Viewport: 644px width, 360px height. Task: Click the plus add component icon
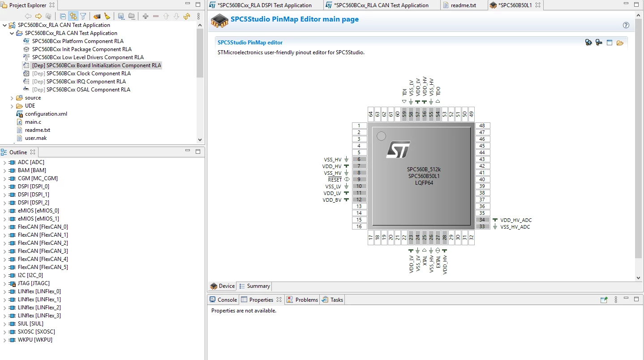[146, 16]
